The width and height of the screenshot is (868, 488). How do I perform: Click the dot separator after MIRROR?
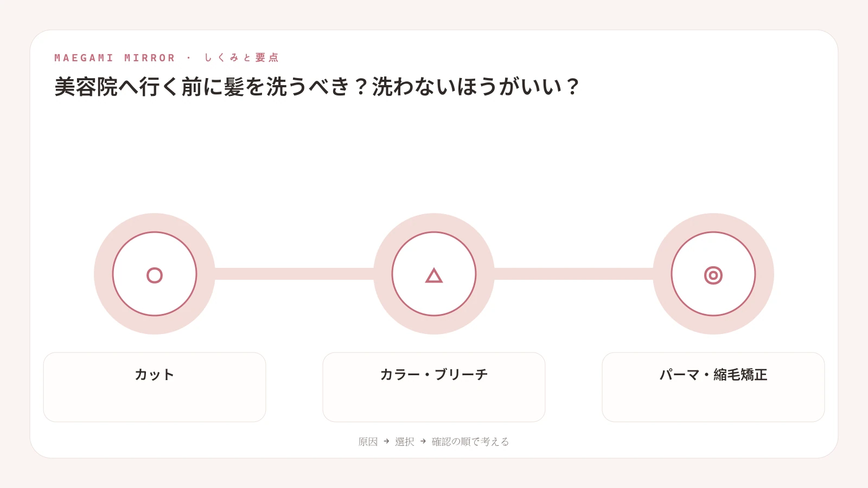(x=189, y=57)
